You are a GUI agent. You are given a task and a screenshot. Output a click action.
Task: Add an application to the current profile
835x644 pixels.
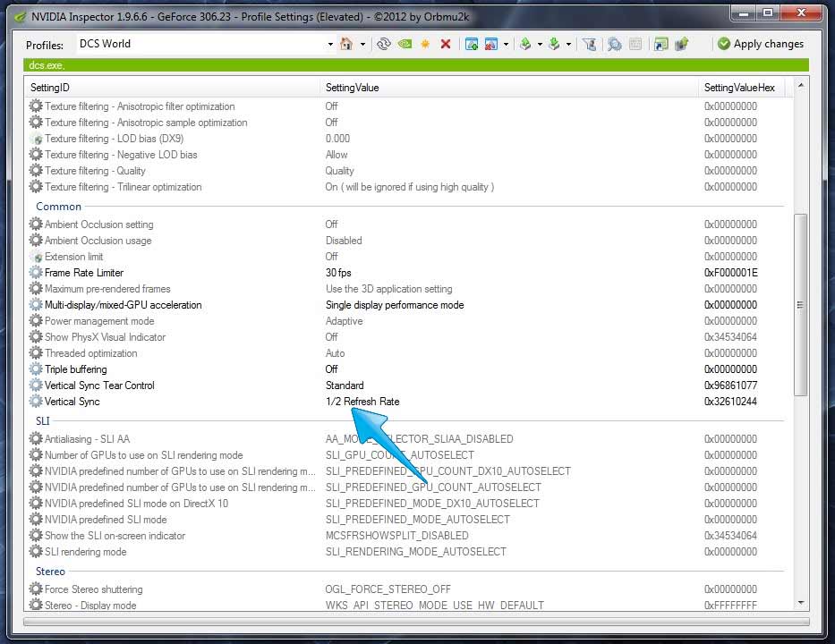point(472,44)
